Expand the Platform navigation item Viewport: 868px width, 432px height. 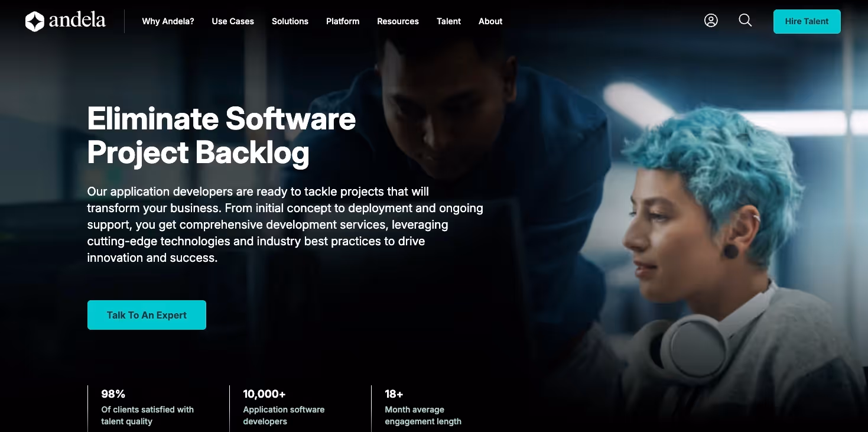343,21
